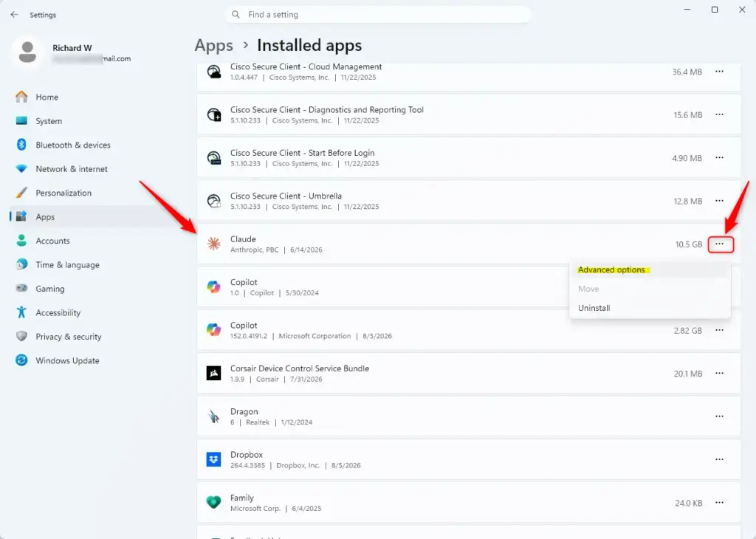
Task: Open more options for Family
Action: coord(719,502)
